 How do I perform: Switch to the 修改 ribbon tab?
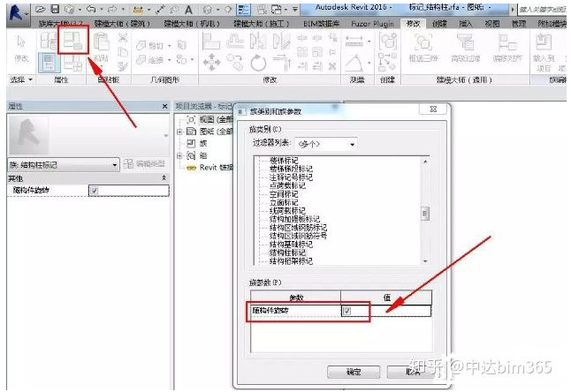coord(413,24)
